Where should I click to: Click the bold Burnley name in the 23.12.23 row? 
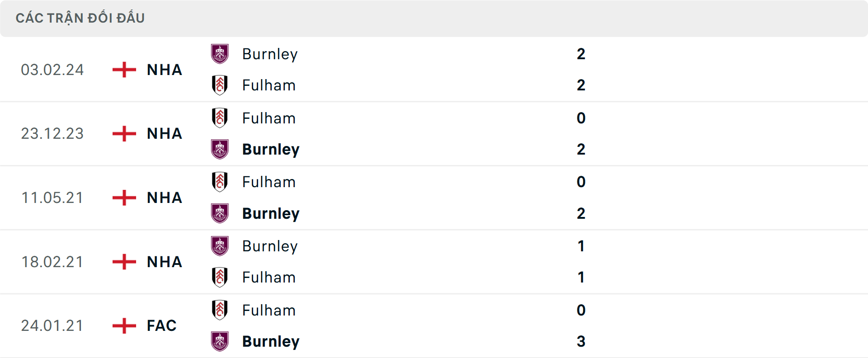[271, 149]
